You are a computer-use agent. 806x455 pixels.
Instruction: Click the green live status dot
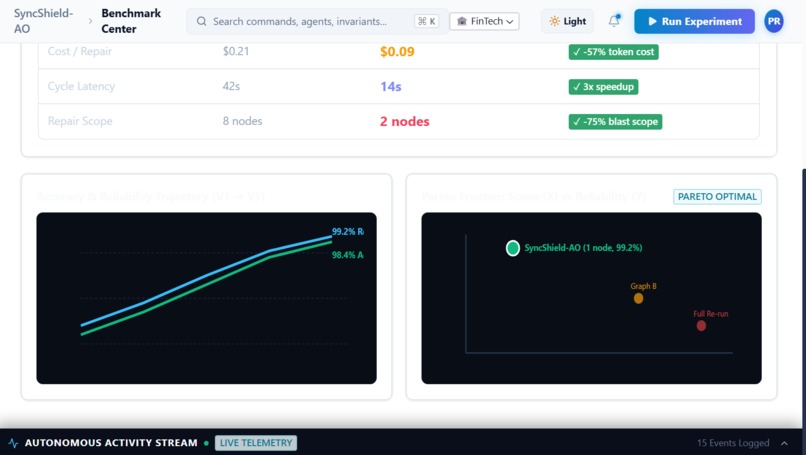click(206, 443)
